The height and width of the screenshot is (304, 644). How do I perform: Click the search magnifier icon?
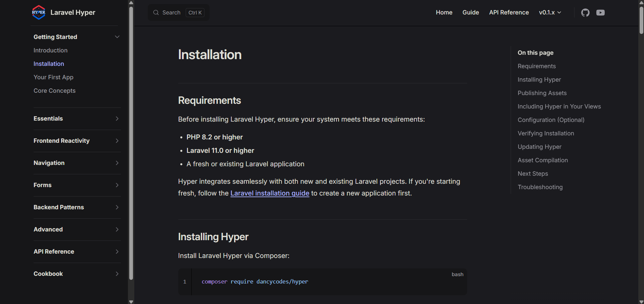tap(156, 12)
